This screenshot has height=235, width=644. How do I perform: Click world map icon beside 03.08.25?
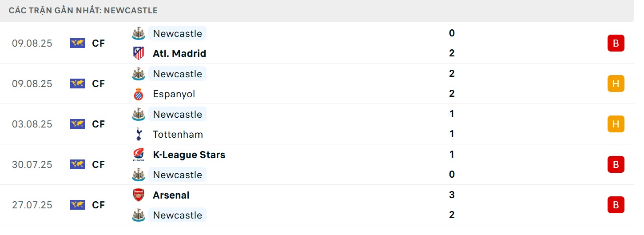[78, 124]
